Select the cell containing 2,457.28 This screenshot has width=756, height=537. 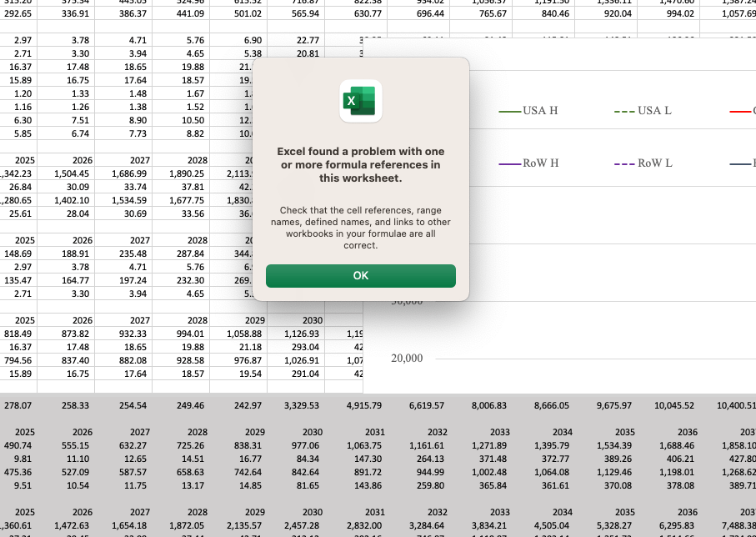click(296, 526)
